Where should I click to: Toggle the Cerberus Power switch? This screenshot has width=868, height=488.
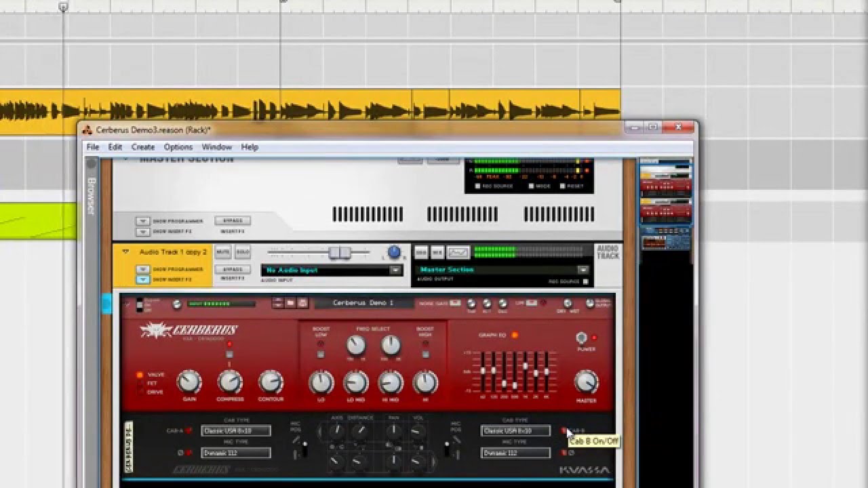[581, 338]
